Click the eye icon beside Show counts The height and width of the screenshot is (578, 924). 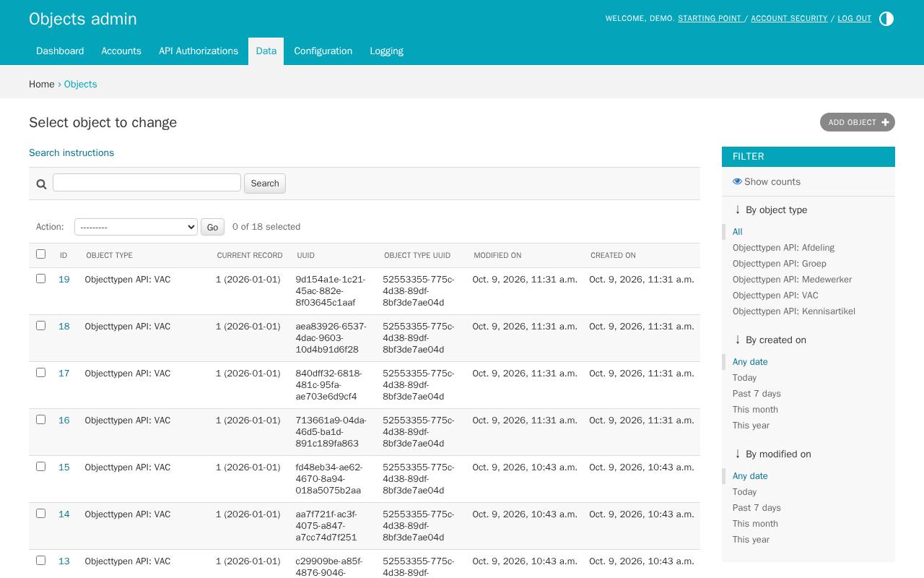737,181
